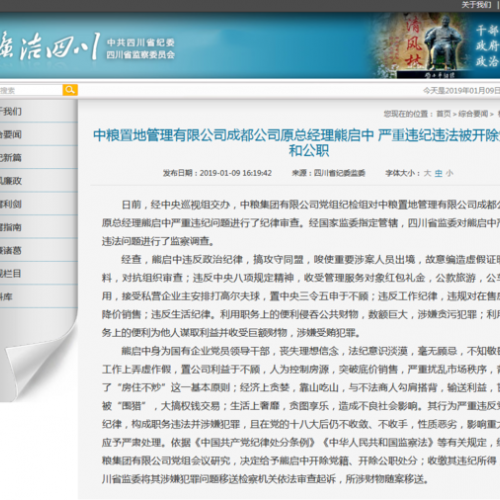Choose sidebar entry ending in 诸葛

39,250
